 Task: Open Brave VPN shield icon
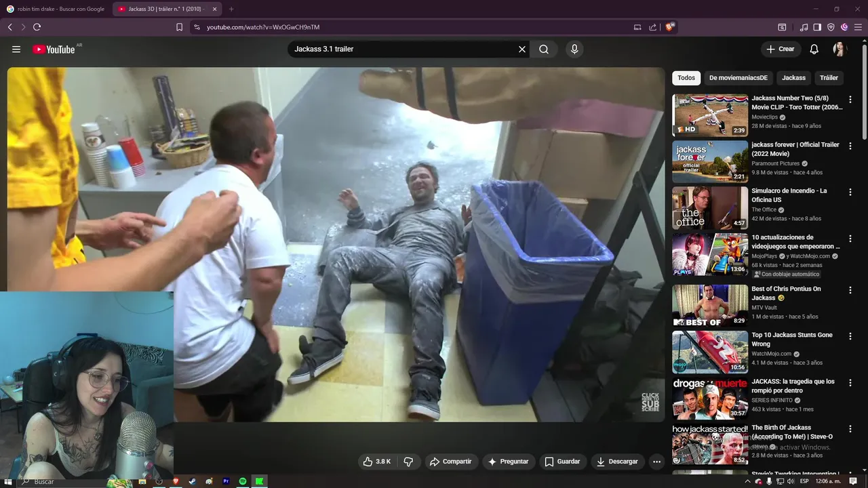[x=831, y=27]
